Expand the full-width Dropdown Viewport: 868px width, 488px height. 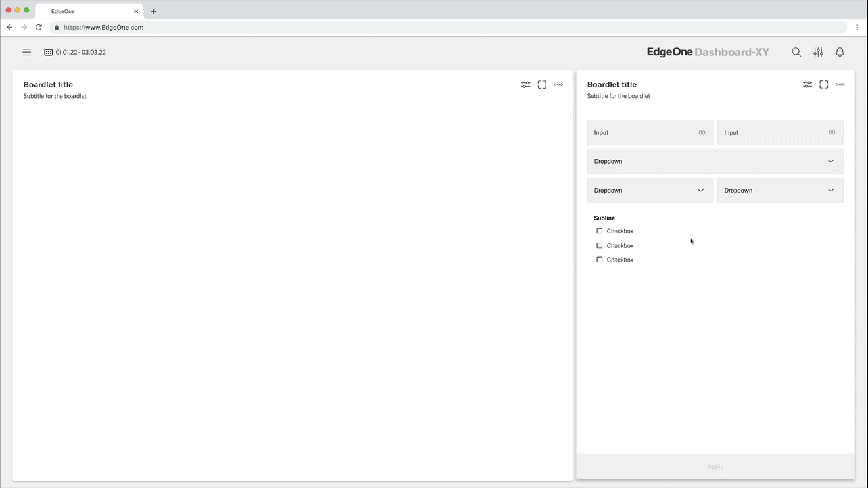[x=715, y=162]
